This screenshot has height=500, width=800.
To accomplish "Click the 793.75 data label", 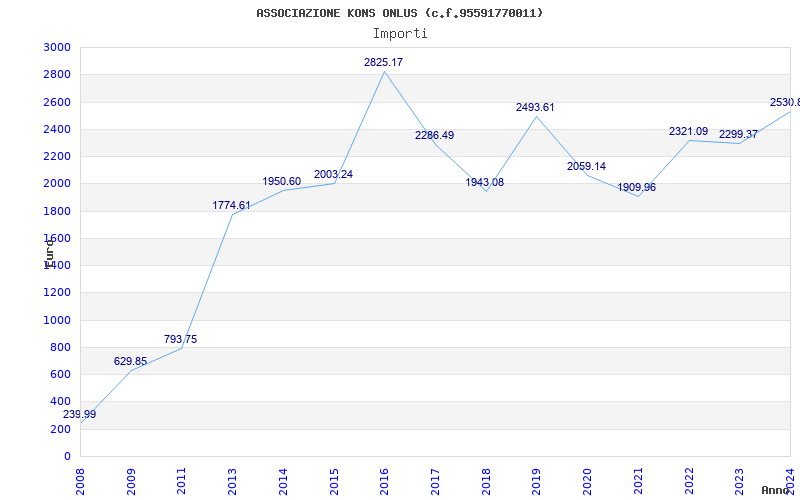I will pos(180,339).
